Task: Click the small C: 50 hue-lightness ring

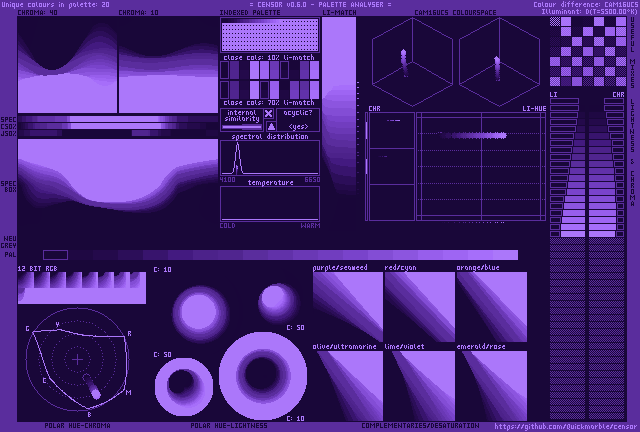Action: click(183, 382)
